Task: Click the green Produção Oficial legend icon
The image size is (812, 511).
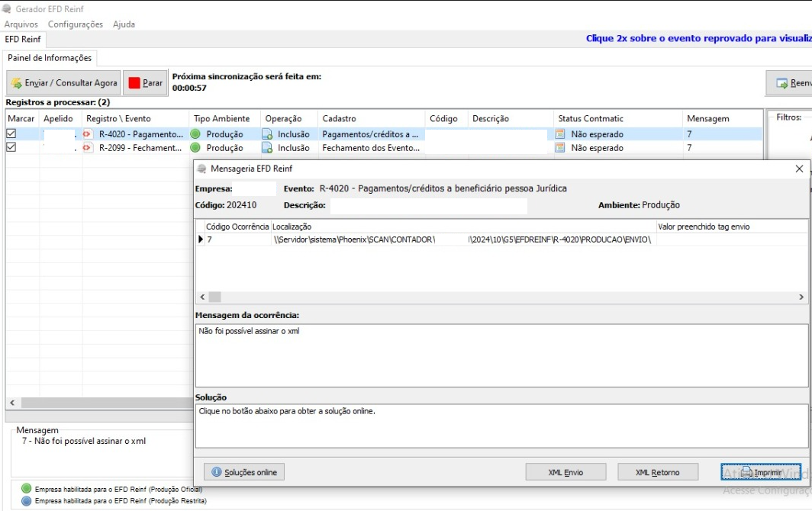Action: pyautogui.click(x=27, y=488)
